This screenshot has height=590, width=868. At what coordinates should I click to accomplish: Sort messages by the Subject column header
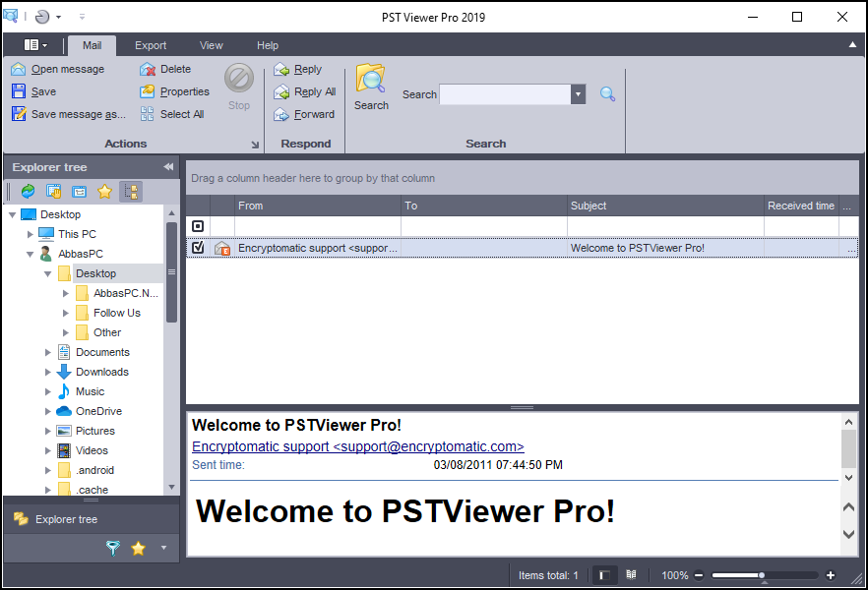coord(665,206)
